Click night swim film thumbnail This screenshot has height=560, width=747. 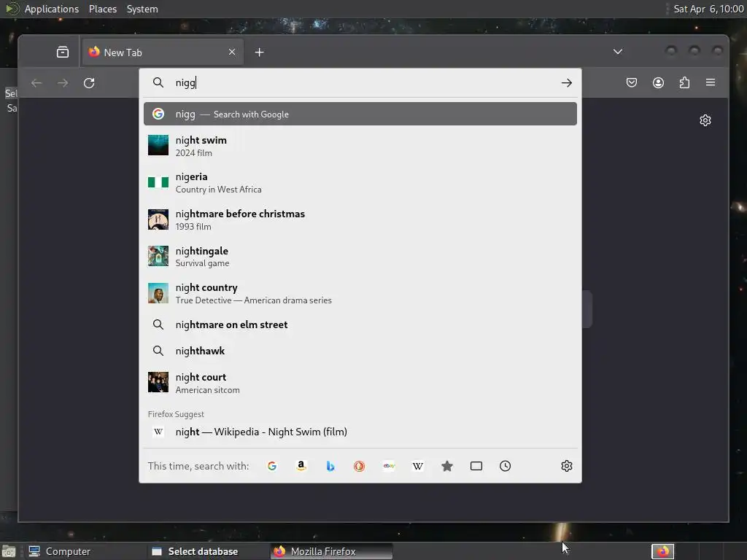click(158, 145)
